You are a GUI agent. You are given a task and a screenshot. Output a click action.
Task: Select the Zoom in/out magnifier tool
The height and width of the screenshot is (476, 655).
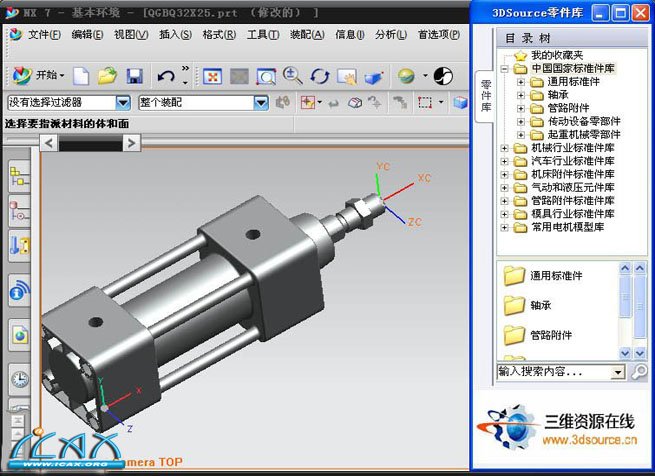pyautogui.click(x=293, y=76)
